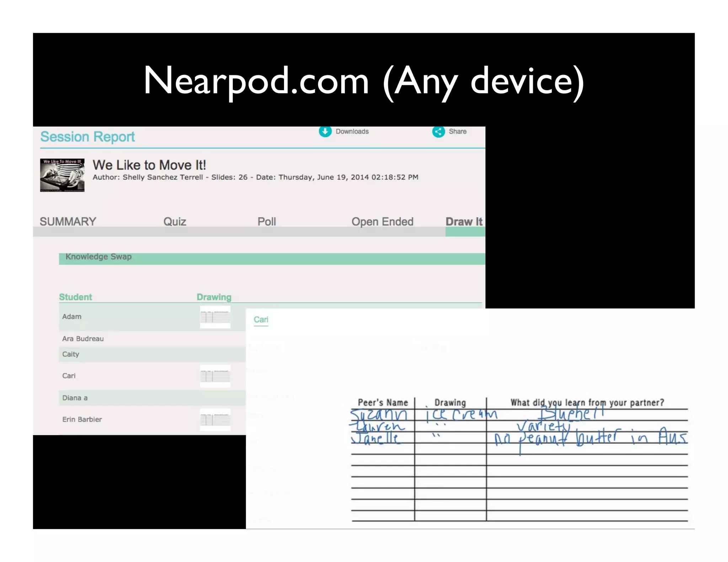The image size is (728, 562).
Task: Switch to the Quiz tab
Action: (x=175, y=222)
